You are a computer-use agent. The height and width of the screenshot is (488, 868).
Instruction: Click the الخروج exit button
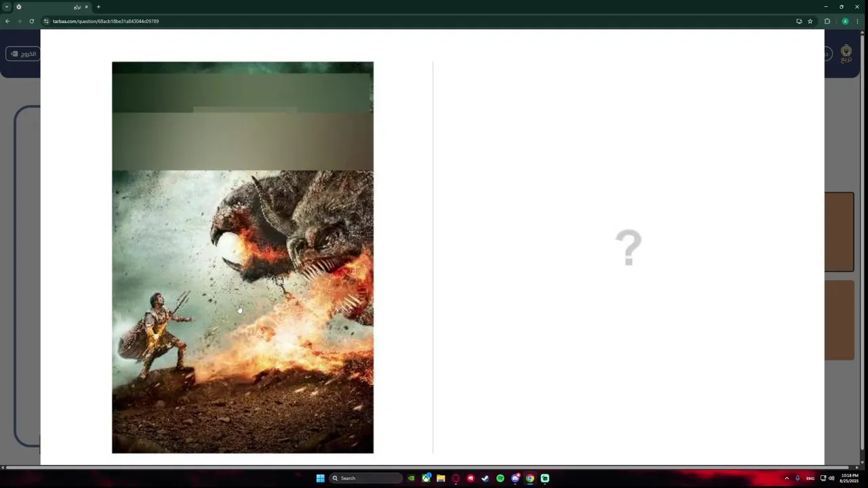point(23,54)
